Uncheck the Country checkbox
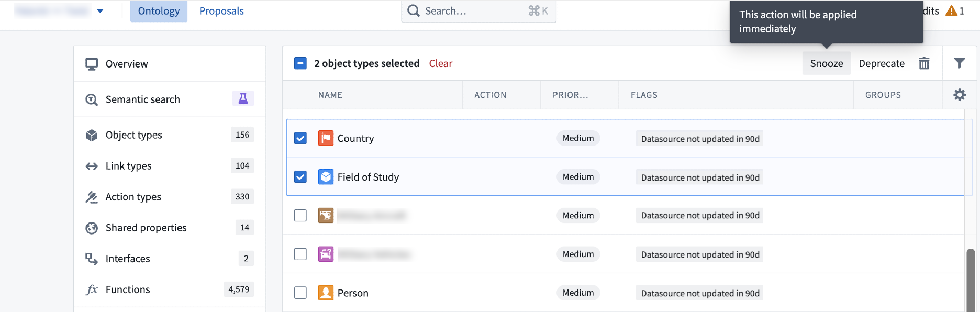Screen dimensions: 980x312 300,138
